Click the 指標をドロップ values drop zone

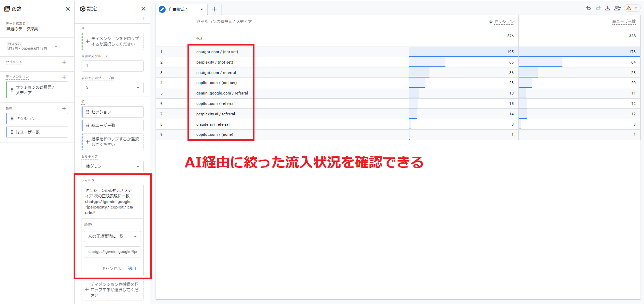(x=112, y=142)
